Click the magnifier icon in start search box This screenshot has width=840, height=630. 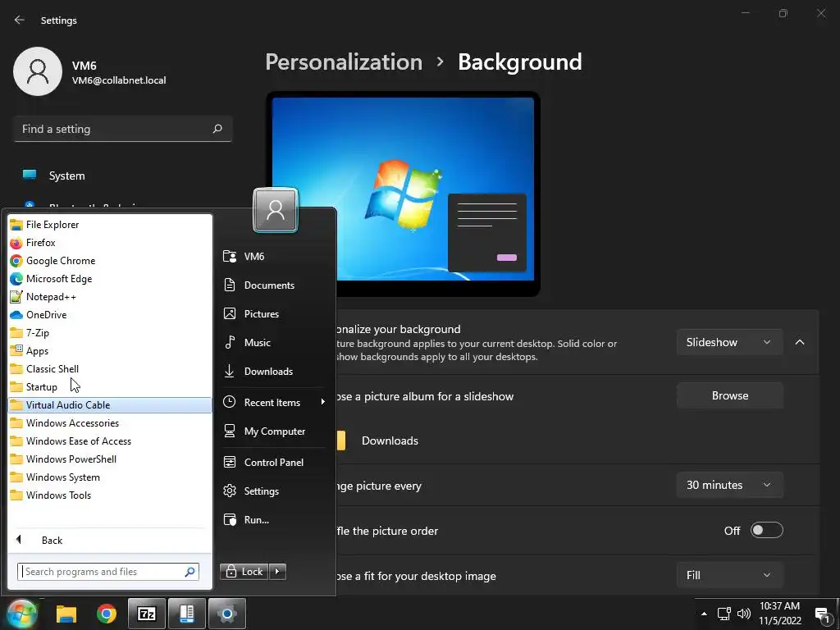(x=189, y=572)
